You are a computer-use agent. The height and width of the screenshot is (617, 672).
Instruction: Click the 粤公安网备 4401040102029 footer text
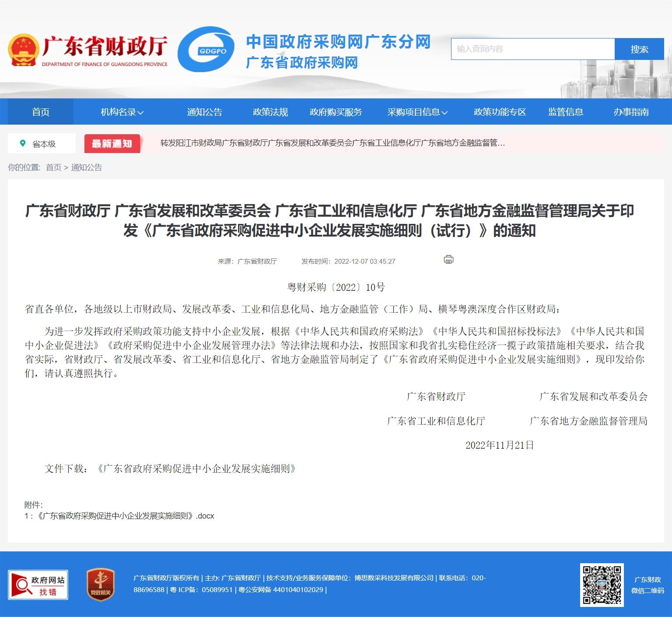[x=281, y=590]
